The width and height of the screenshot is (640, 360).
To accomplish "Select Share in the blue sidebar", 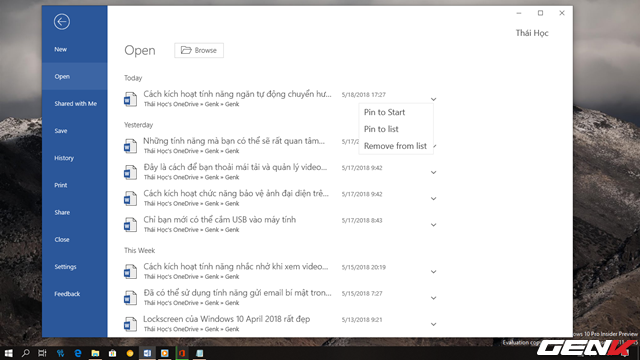I will click(x=75, y=212).
